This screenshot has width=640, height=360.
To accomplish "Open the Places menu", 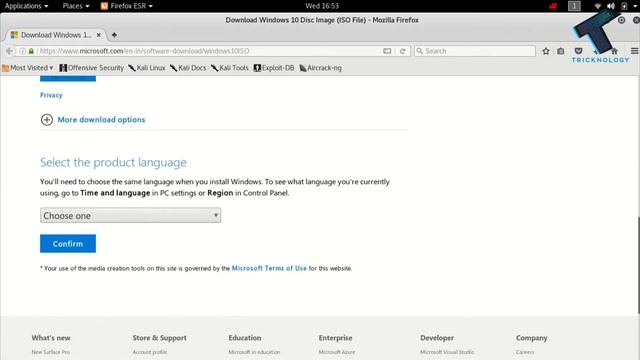I will pyautogui.click(x=76, y=6).
